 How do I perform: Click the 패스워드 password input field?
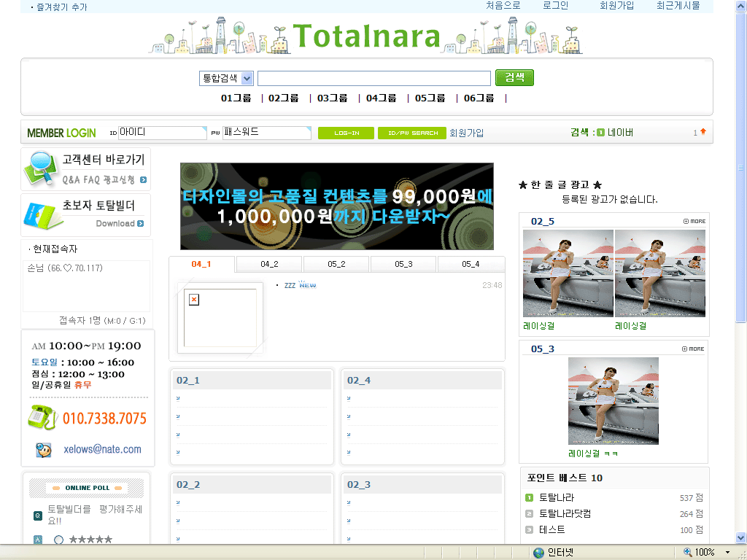click(x=267, y=133)
